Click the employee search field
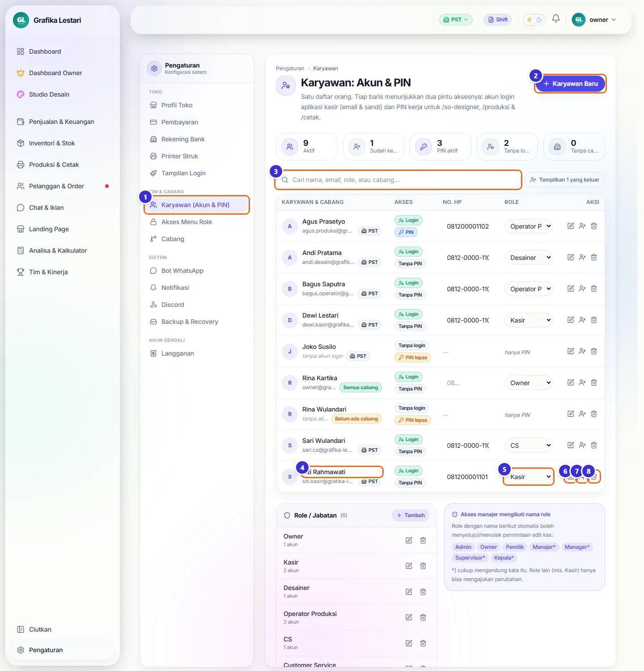Image resolution: width=644 pixels, height=671 pixels. [398, 180]
